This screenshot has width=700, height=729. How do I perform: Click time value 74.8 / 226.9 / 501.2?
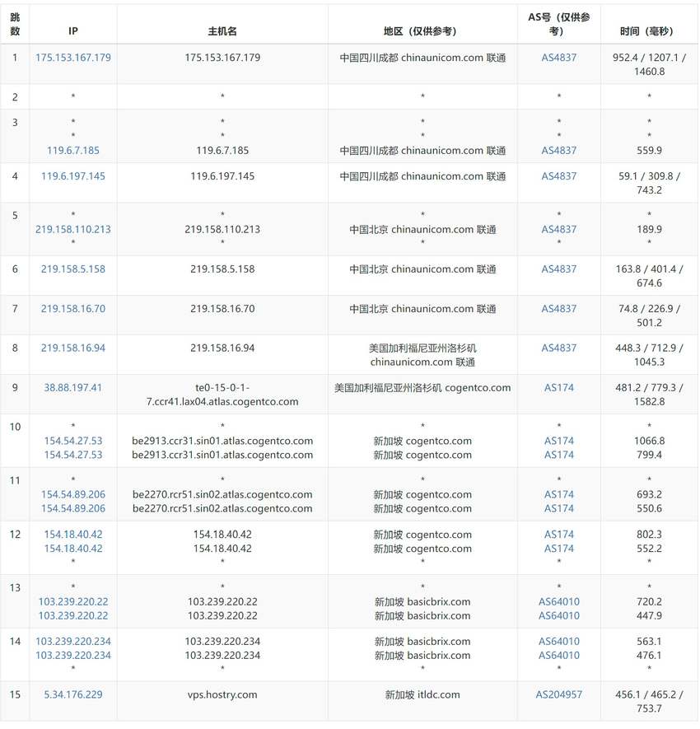pyautogui.click(x=649, y=315)
